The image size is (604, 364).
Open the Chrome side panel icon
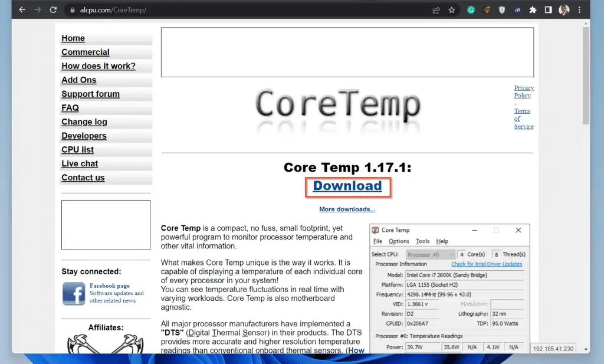click(x=548, y=9)
